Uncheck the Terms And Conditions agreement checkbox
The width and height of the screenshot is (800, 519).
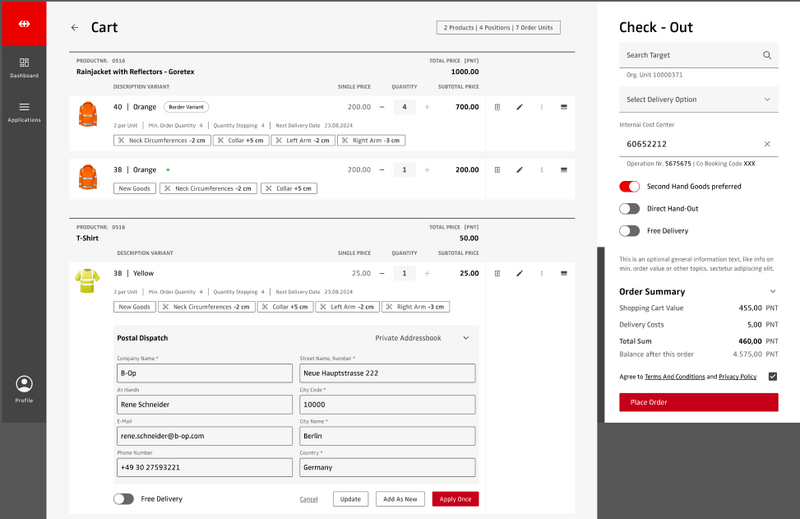tap(772, 377)
